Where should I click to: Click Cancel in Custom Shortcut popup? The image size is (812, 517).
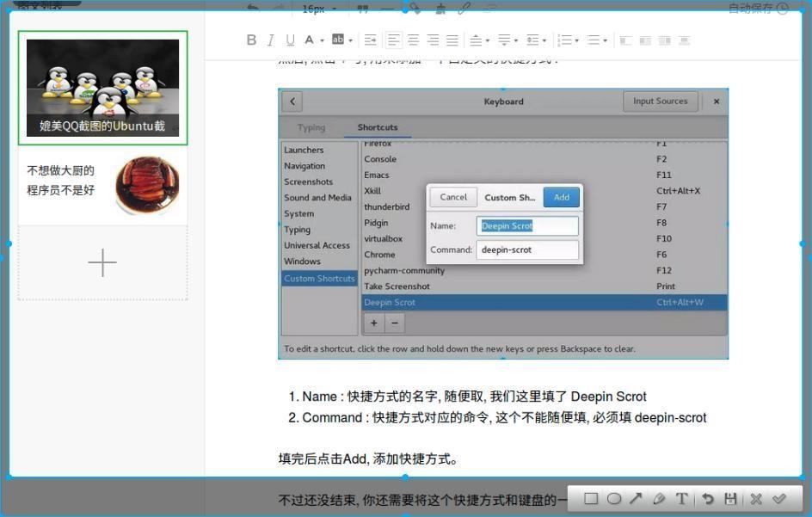tap(453, 197)
